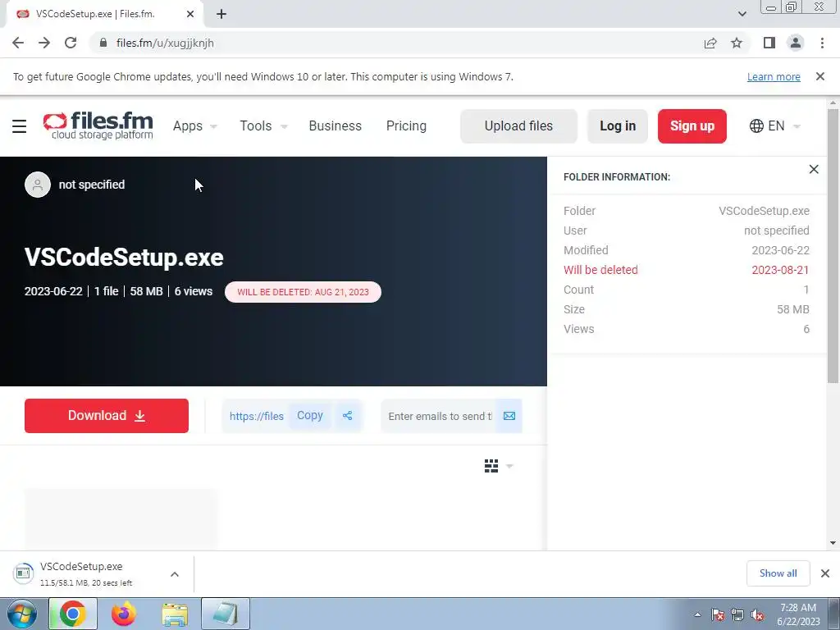Open the Business page
Image resolution: width=840 pixels, height=630 pixels.
tap(336, 126)
